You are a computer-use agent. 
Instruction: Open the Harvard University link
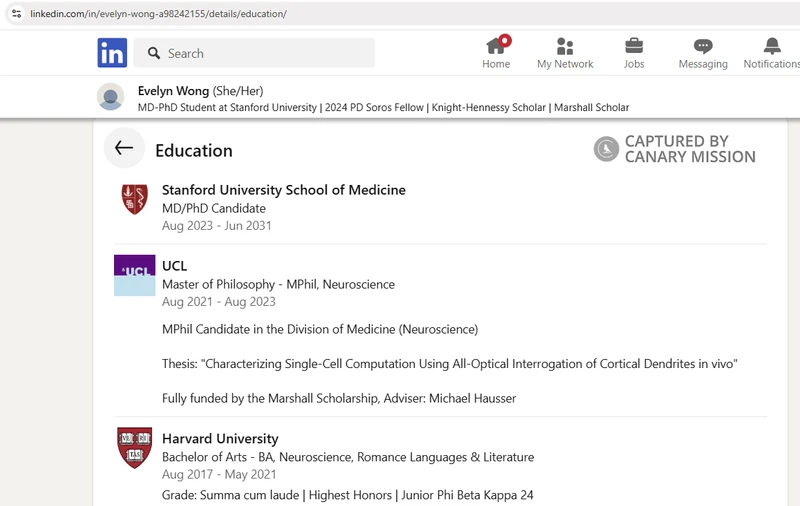(x=220, y=439)
